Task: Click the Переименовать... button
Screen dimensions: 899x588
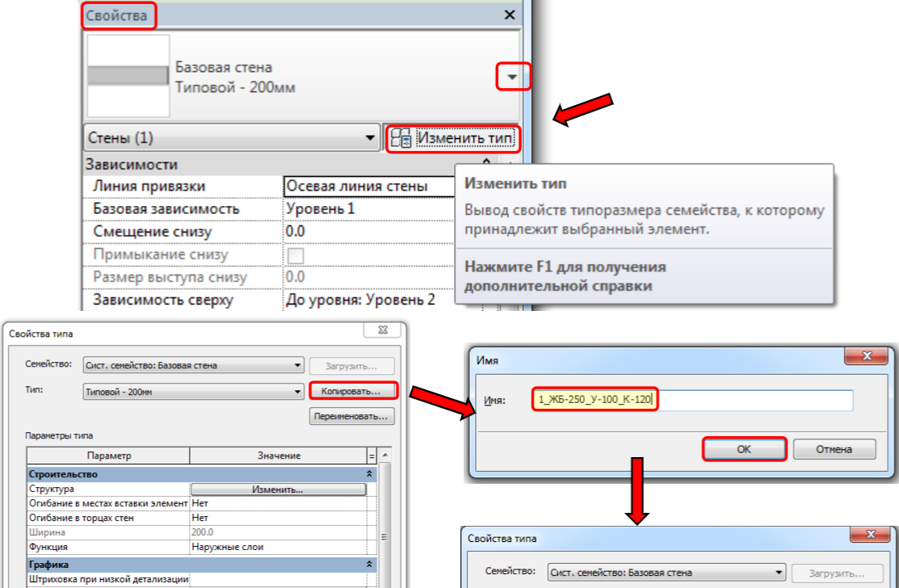Action: [352, 416]
